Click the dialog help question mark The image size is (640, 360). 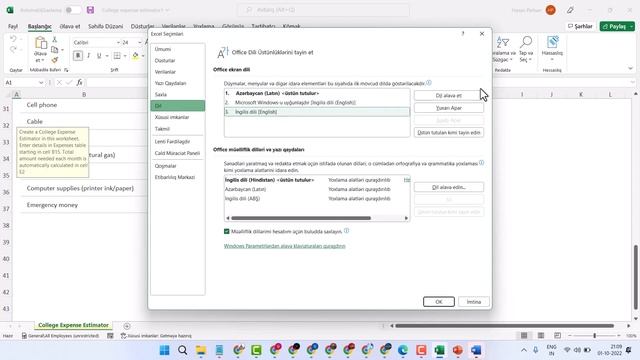tap(463, 34)
